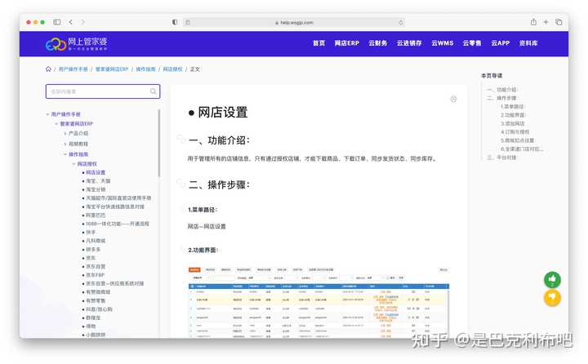Jump to 3.添加网店 in page navigation
Screen dimensions: 588x364
coord(513,123)
